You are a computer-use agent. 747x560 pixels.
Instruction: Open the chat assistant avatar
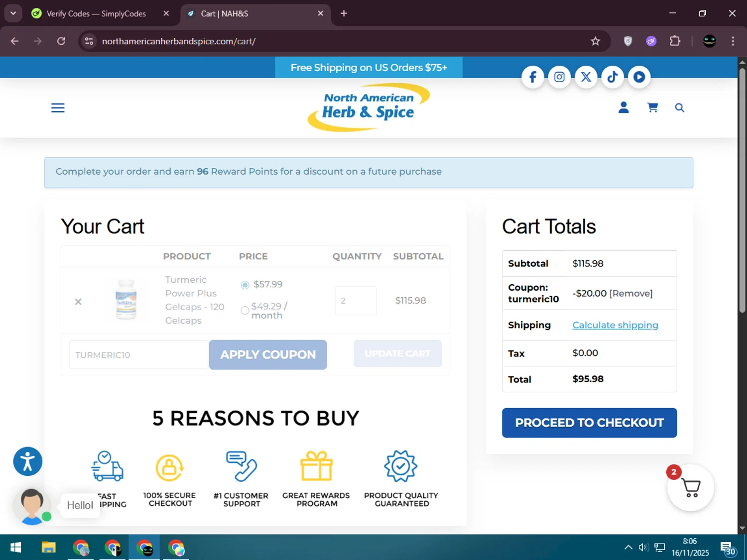pos(32,506)
